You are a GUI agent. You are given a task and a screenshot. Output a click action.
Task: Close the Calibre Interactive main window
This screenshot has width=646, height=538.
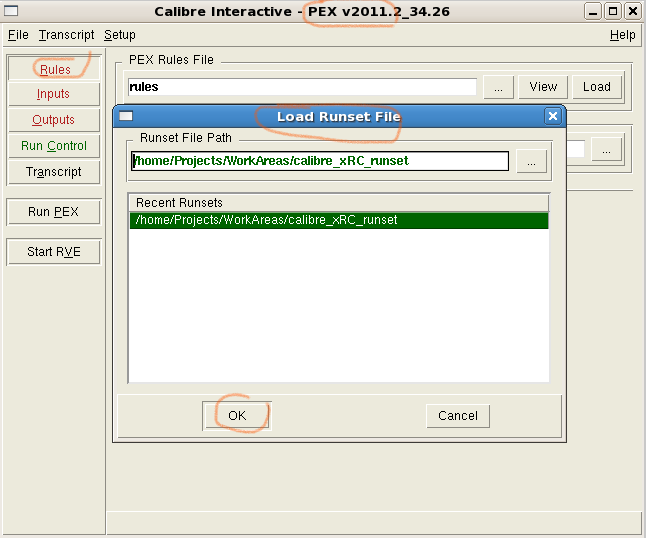(x=632, y=12)
